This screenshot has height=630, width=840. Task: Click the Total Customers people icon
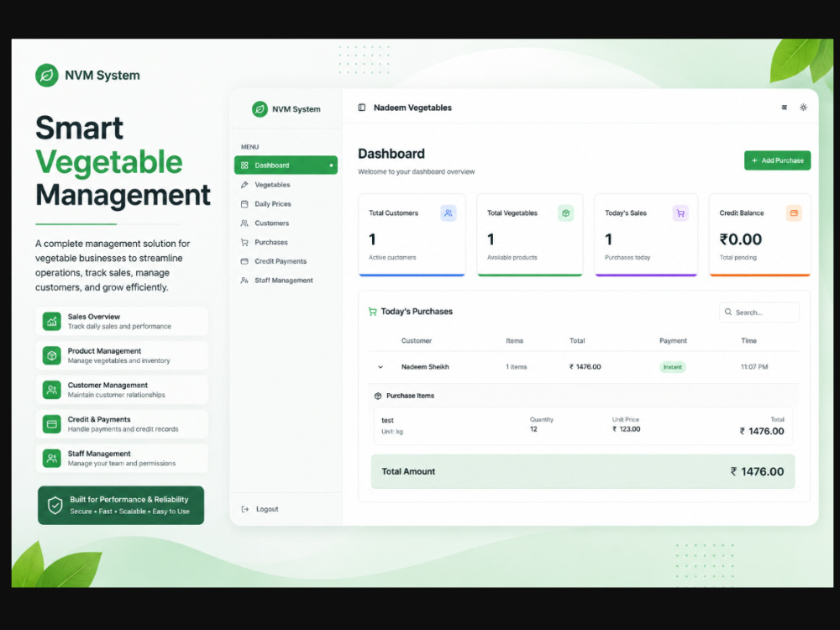[449, 213]
